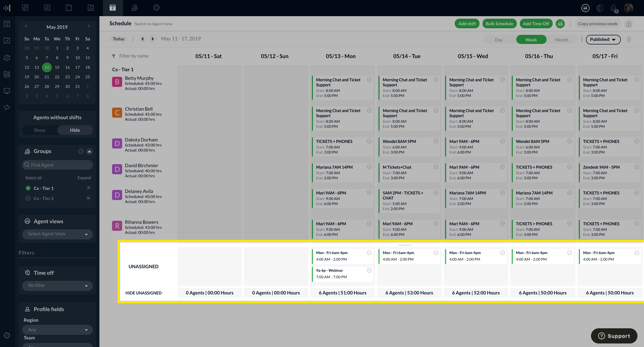Open sidebar settings gear at bottom
The height and width of the screenshot is (347, 644).
pyautogui.click(x=7, y=335)
